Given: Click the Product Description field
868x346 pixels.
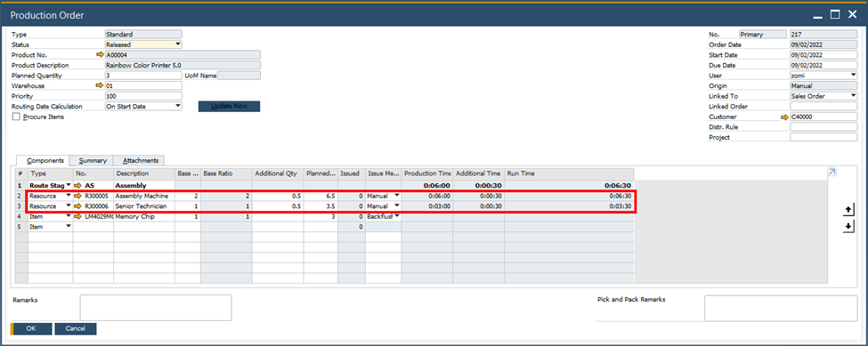Looking at the screenshot, I should click(x=183, y=65).
